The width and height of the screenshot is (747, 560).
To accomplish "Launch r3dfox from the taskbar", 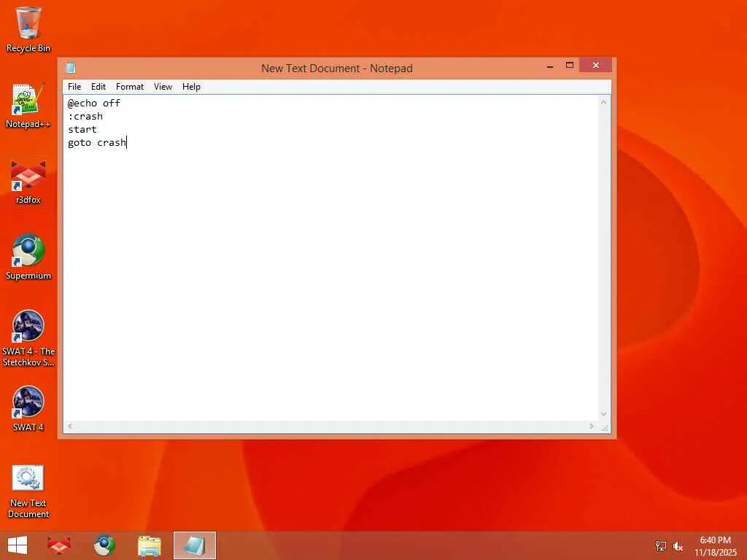I will click(59, 545).
